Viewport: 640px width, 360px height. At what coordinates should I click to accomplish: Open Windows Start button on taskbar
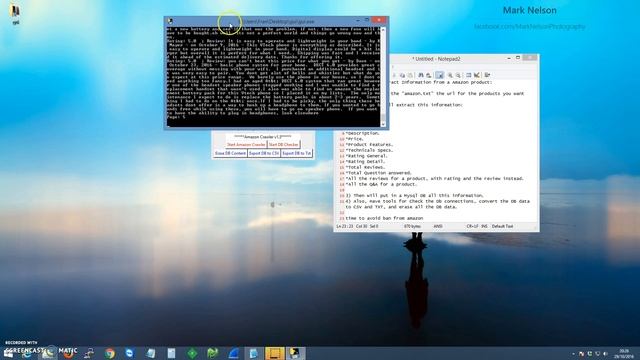8,353
